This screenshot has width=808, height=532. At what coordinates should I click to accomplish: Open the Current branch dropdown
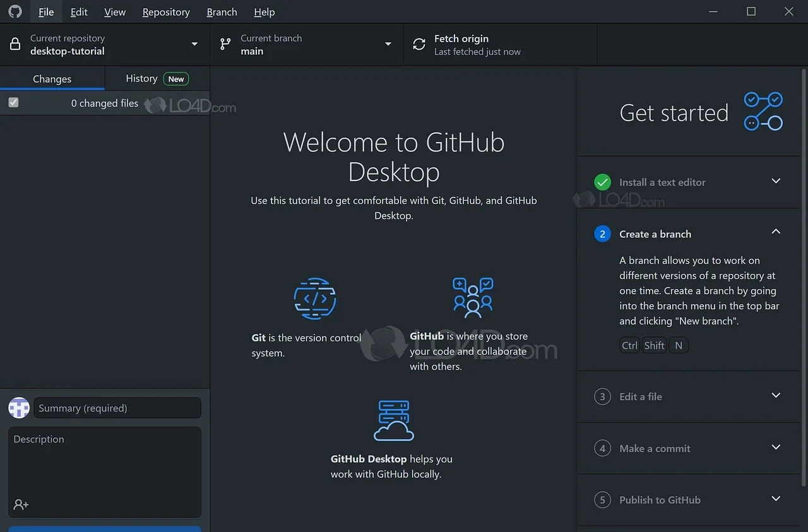tap(387, 44)
